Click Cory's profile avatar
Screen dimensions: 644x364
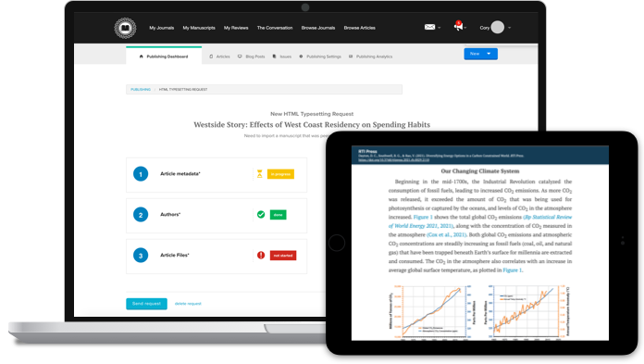coord(498,27)
